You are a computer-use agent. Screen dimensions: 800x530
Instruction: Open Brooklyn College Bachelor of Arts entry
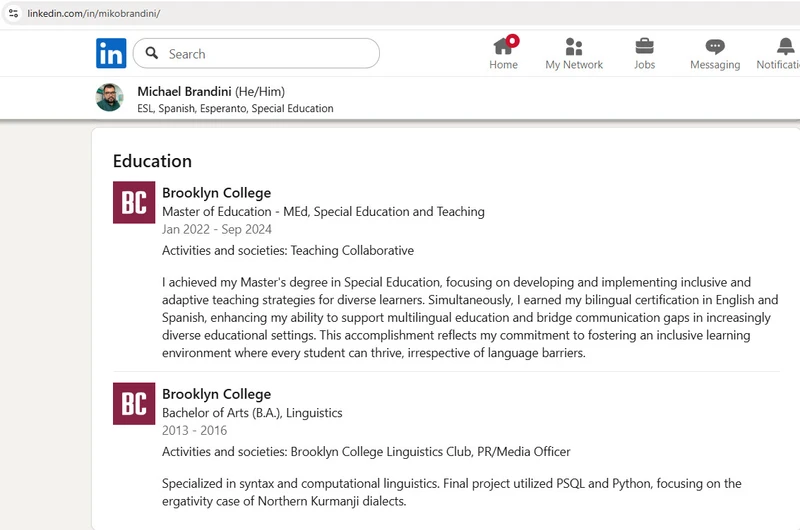[x=216, y=394]
